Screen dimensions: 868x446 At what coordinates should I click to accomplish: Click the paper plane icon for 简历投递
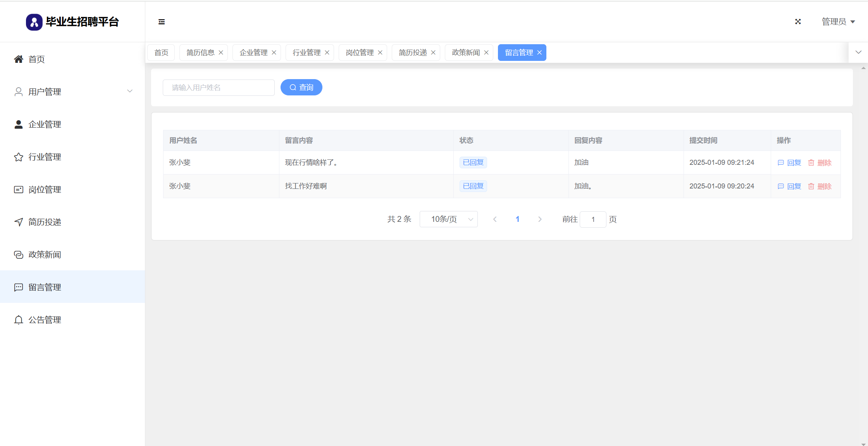tap(19, 222)
